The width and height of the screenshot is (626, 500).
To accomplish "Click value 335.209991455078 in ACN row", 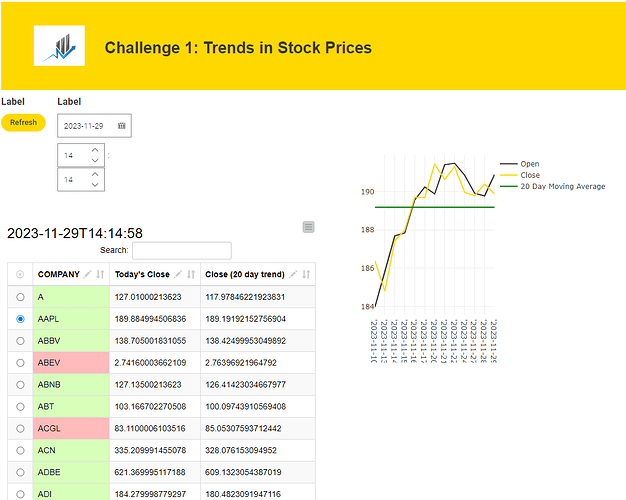I will pos(150,450).
